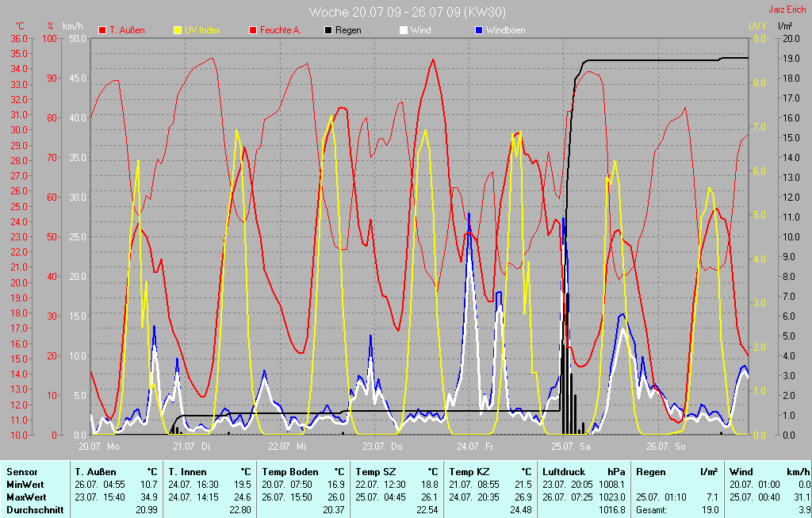
Task: Click the MinWert row header
Action: click(25, 485)
